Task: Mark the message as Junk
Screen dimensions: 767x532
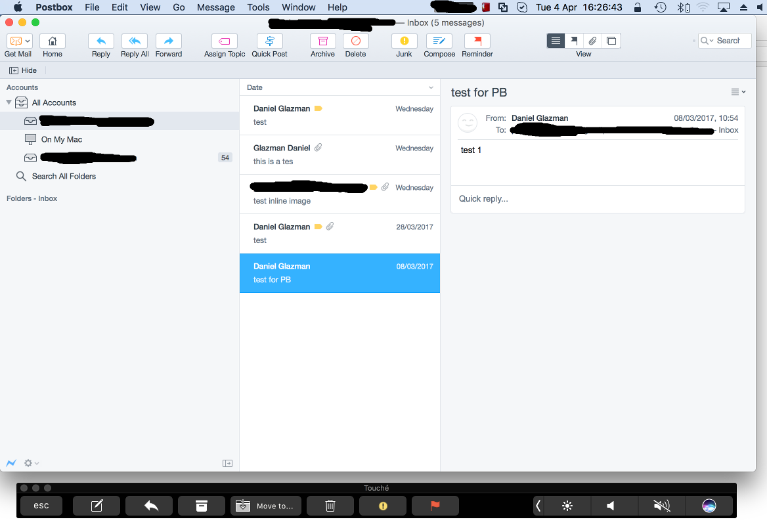Action: click(404, 41)
